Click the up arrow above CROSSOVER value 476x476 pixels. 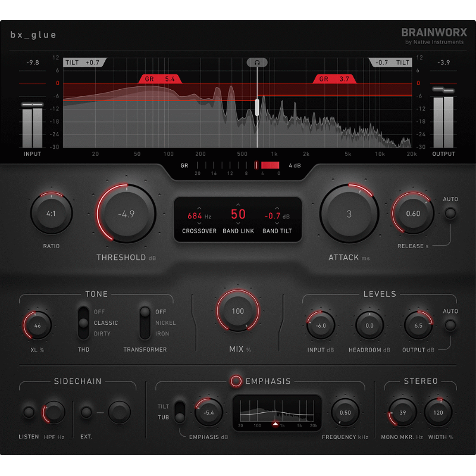coord(199,208)
